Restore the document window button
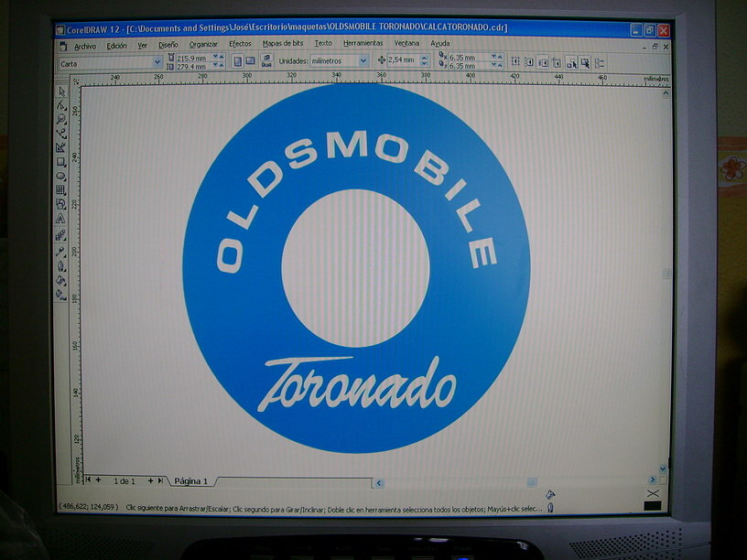This screenshot has height=560, width=747. click(x=655, y=47)
